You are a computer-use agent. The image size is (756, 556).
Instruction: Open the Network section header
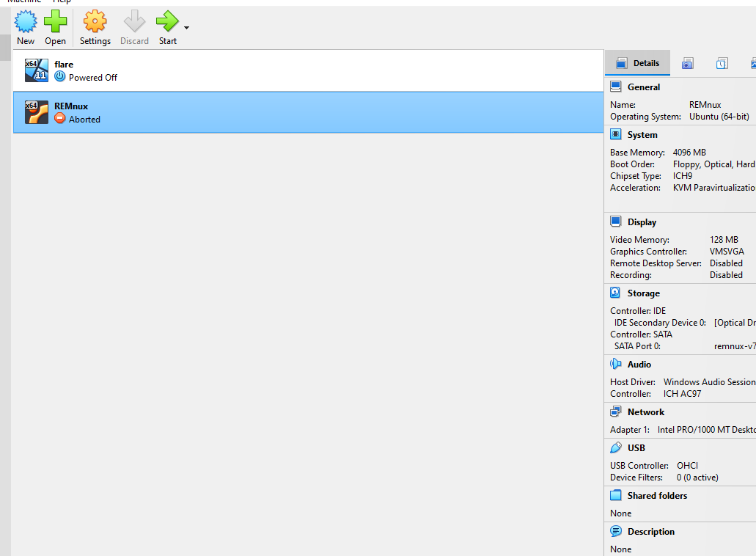pyautogui.click(x=645, y=412)
